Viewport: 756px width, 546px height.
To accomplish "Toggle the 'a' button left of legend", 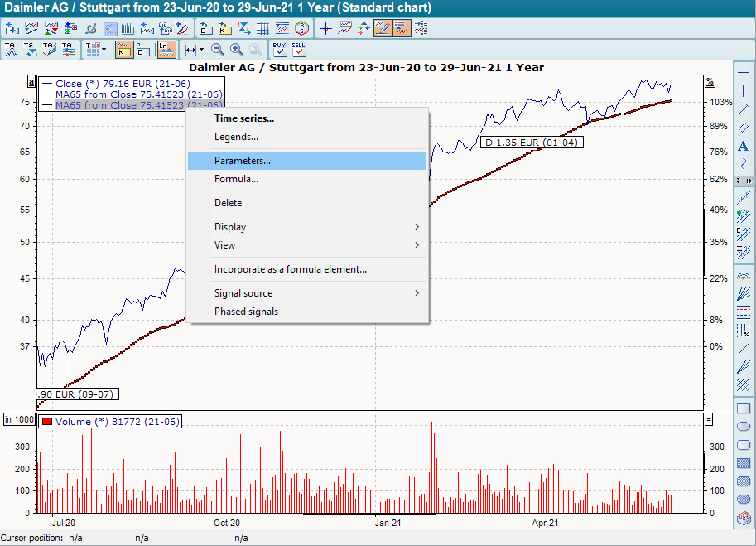I will (31, 82).
